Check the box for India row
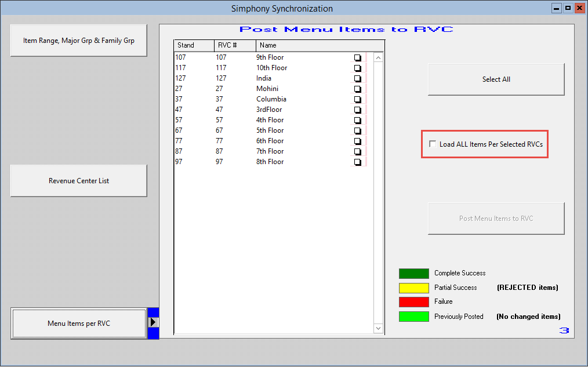The width and height of the screenshot is (588, 367). tap(357, 79)
